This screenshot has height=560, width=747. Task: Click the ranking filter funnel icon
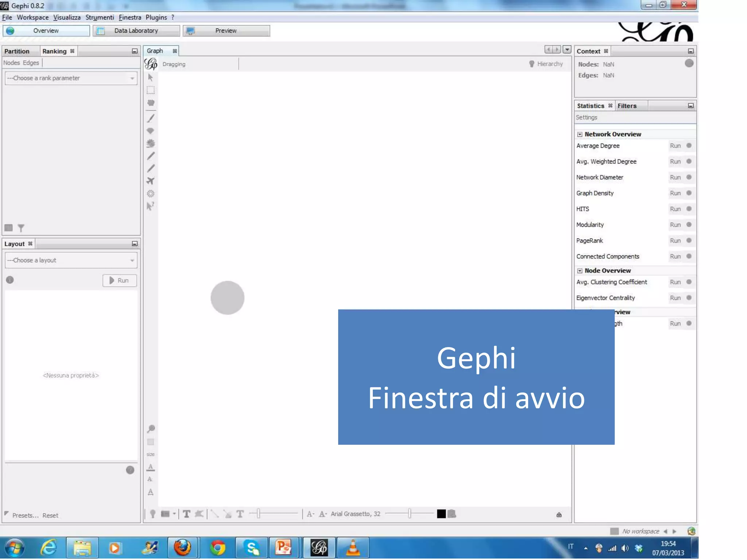(21, 228)
